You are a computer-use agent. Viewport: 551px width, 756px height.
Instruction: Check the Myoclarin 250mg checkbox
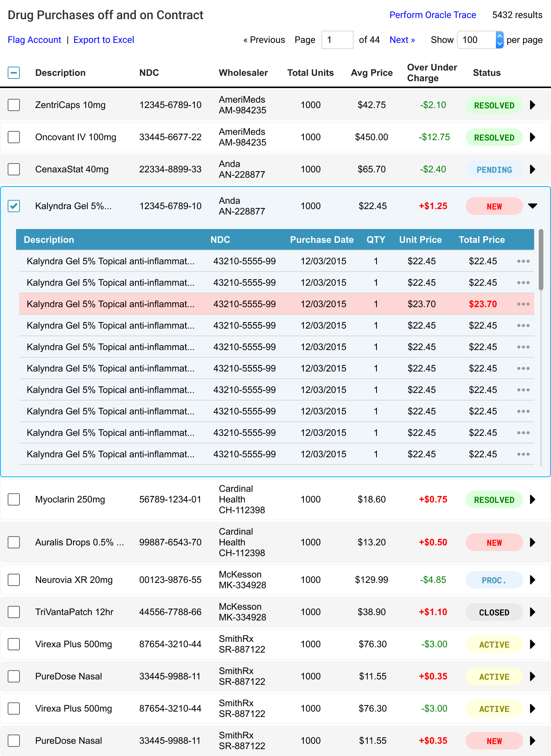click(x=14, y=499)
